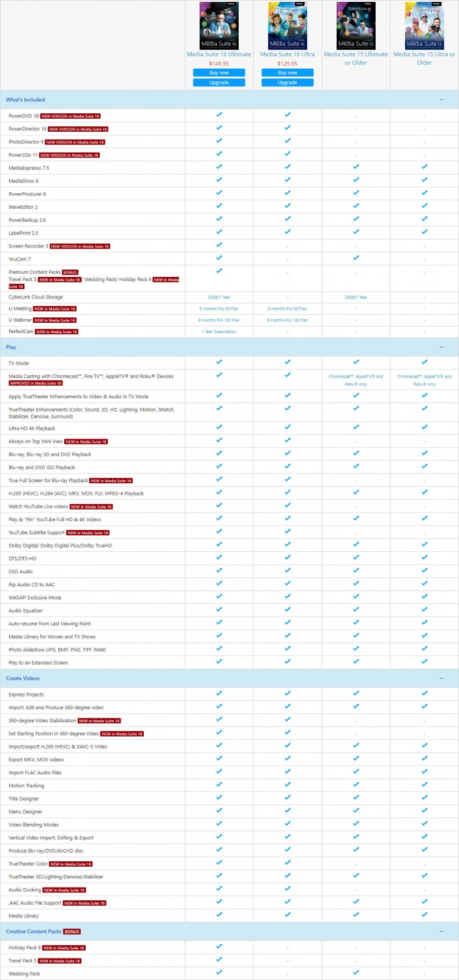Image resolution: width=459 pixels, height=980 pixels.
Task: Click the NEW VERSION badge next to PhotoDirector 9
Action: pyautogui.click(x=75, y=142)
